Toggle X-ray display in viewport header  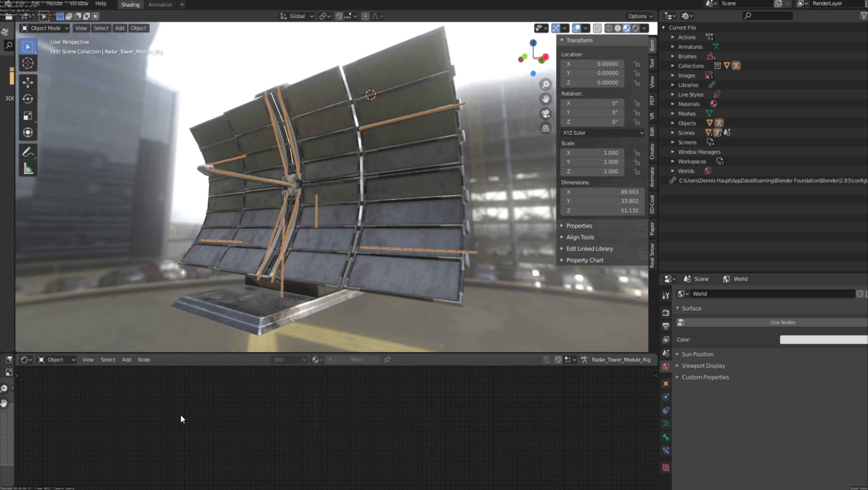tap(597, 28)
